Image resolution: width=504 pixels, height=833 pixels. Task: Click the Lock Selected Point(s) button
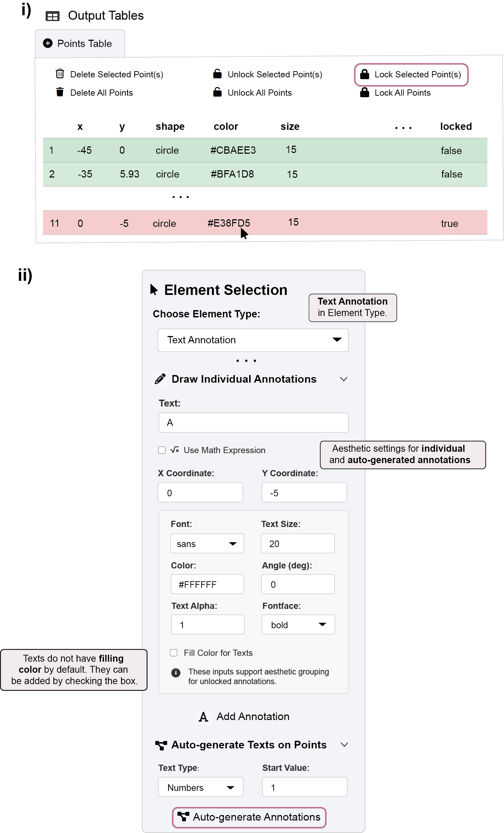pos(411,75)
